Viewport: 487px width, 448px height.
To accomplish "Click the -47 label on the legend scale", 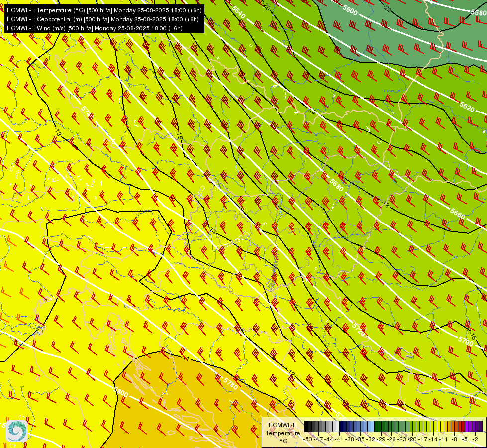I will (318, 440).
